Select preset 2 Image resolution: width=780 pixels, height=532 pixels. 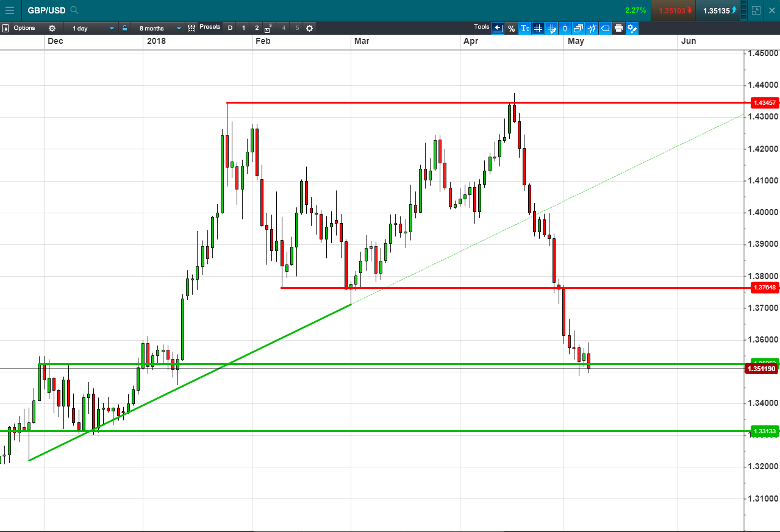257,28
